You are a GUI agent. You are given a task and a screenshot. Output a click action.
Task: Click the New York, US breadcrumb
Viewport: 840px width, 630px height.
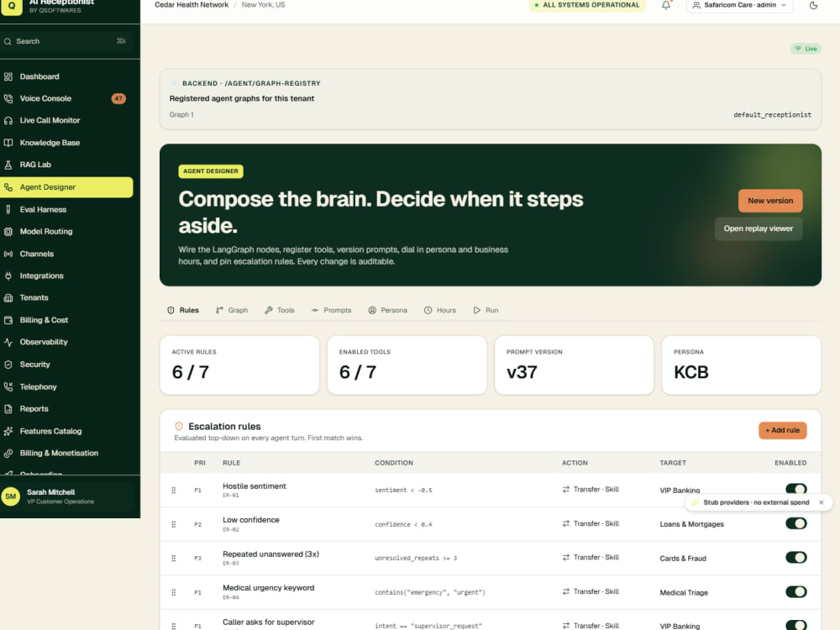coord(263,5)
